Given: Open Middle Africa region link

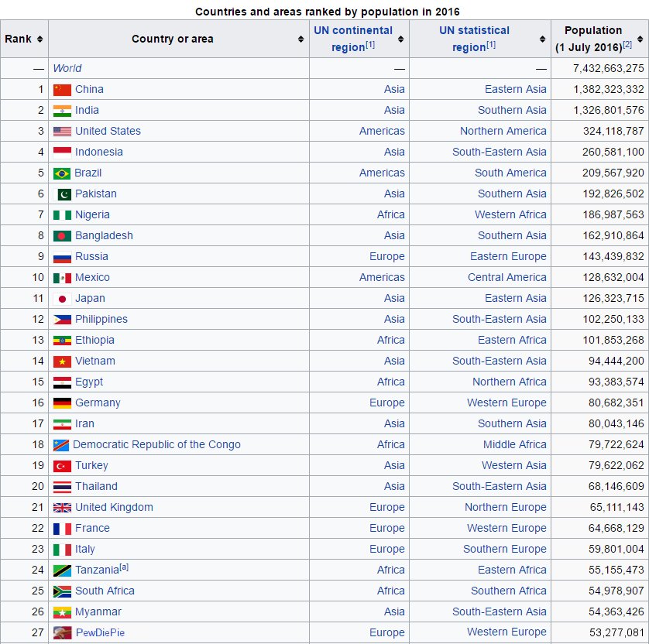Looking at the screenshot, I should tap(515, 444).
